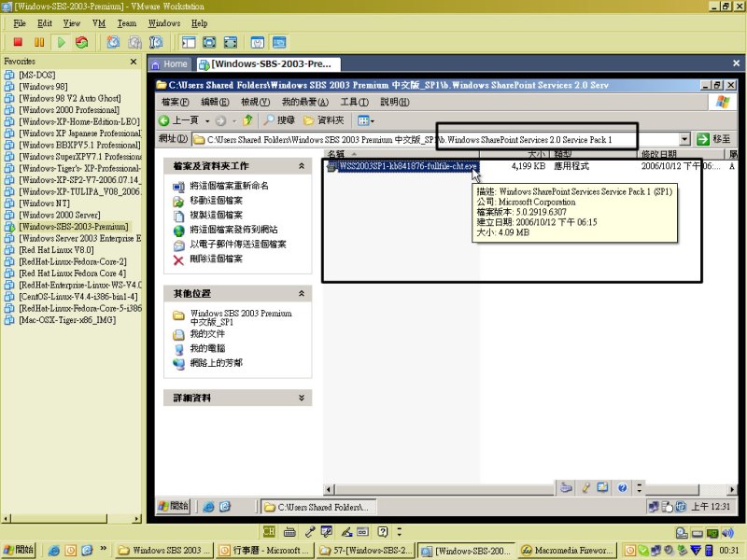Viewport: 747px width, 560px height.
Task: Take a snapshot of the virtual machine
Action: (113, 42)
